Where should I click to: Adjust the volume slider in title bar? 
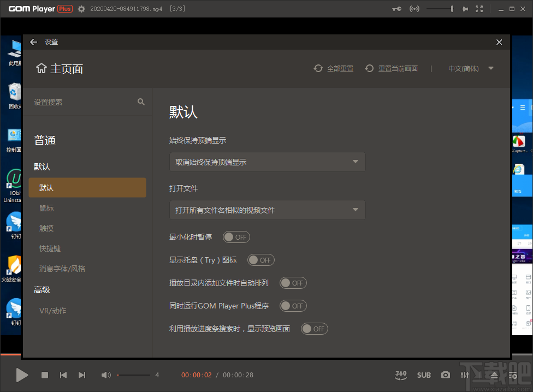[x=437, y=9]
